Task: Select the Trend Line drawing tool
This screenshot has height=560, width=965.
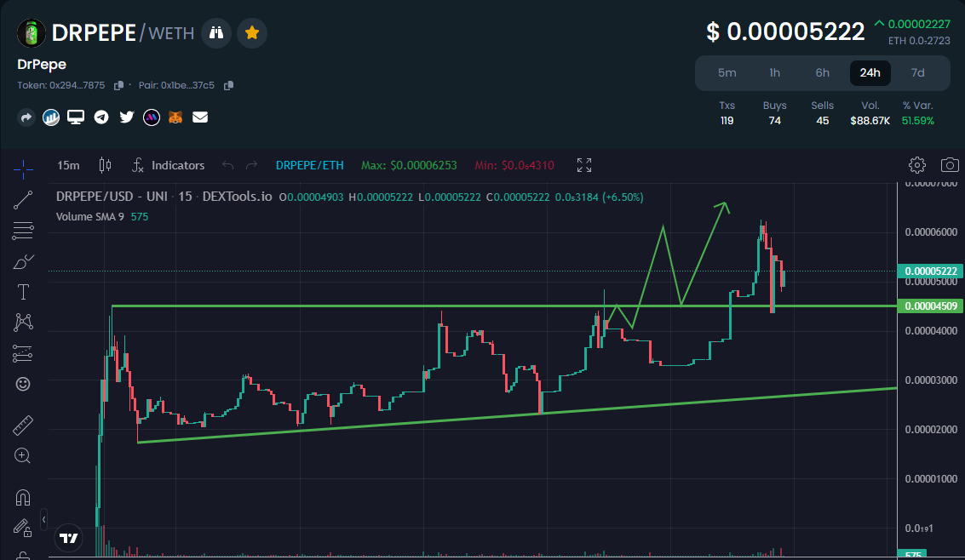Action: [23, 199]
